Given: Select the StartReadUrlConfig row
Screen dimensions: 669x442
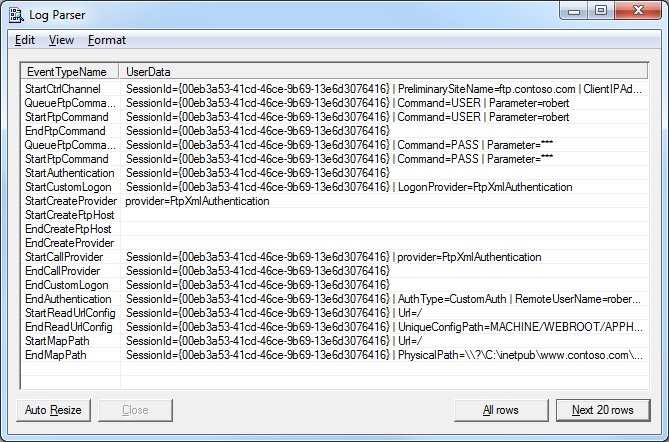Looking at the screenshot, I should pos(69,313).
